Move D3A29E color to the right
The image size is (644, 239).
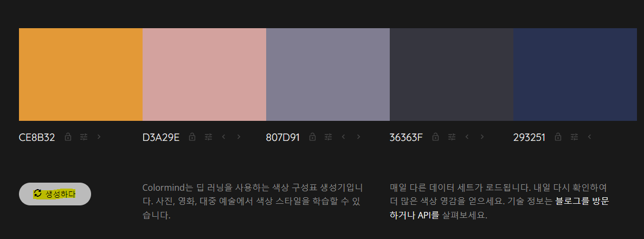coord(239,137)
